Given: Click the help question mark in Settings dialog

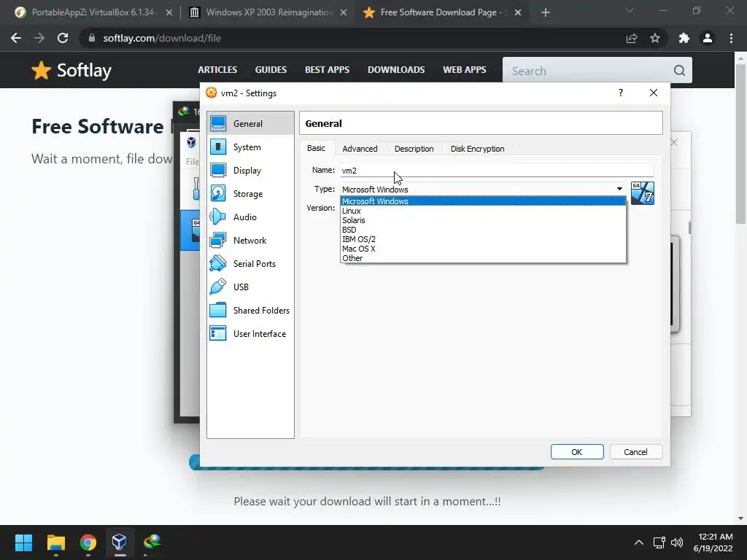Looking at the screenshot, I should (x=620, y=93).
